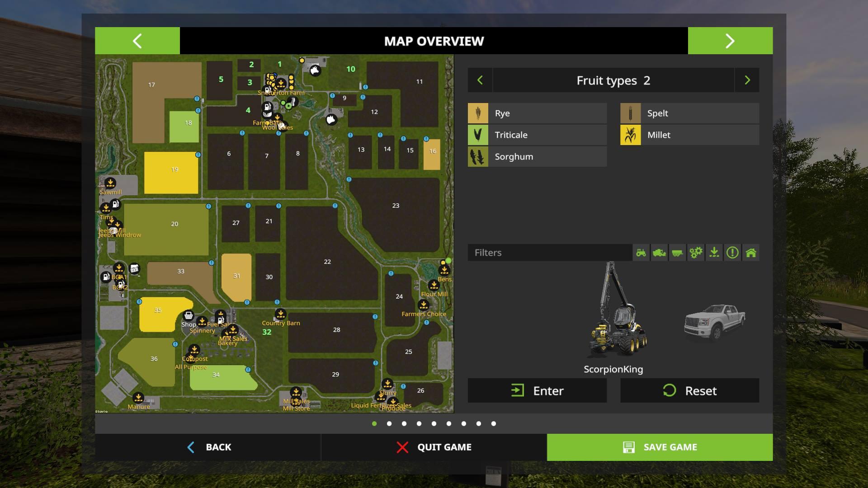Click the Sawmill marker on the map
This screenshot has height=488, width=868.
click(x=110, y=183)
